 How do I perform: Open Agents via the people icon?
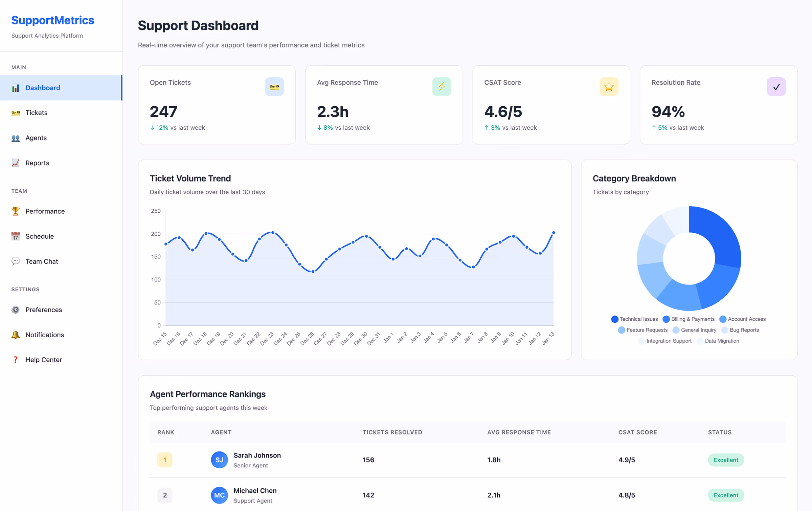(x=16, y=138)
